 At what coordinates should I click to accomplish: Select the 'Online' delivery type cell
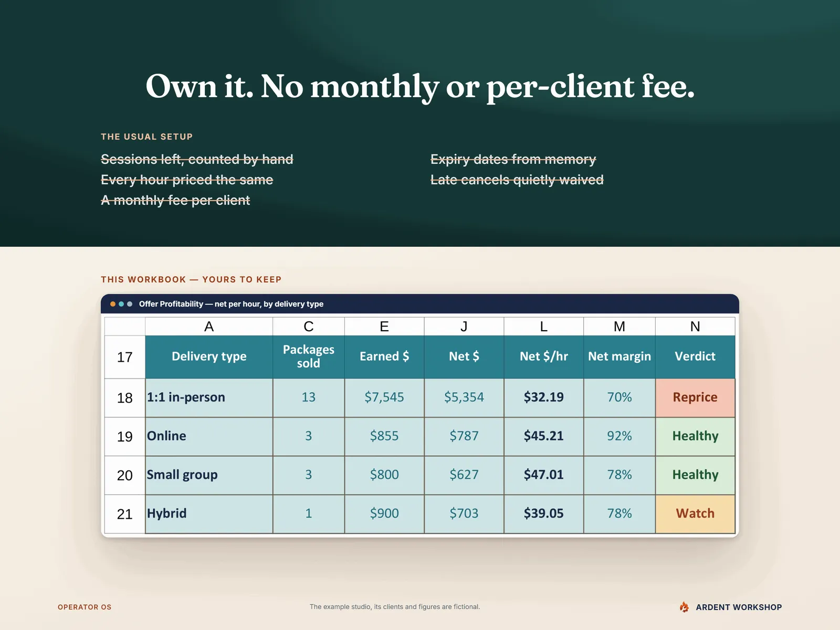click(x=209, y=437)
